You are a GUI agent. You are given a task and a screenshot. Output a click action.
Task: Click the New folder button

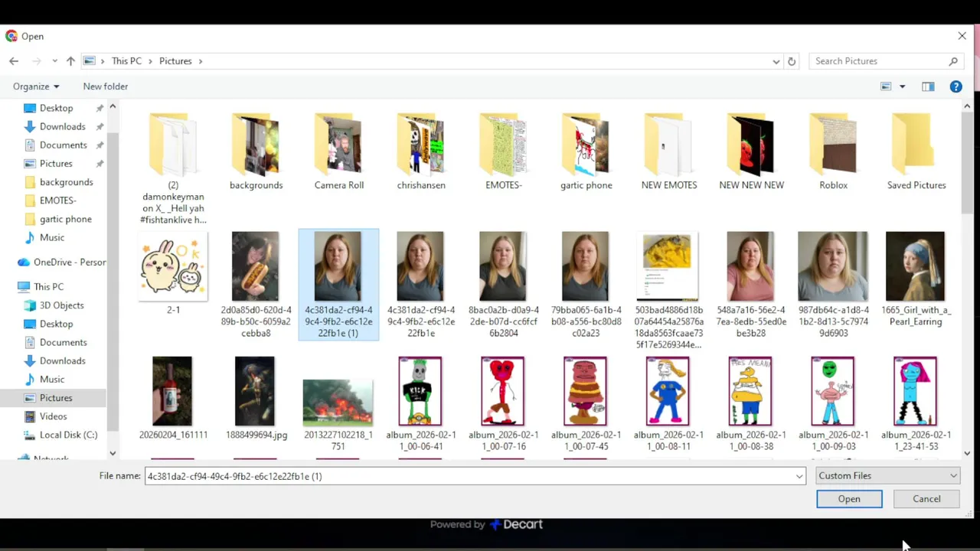[x=106, y=86]
